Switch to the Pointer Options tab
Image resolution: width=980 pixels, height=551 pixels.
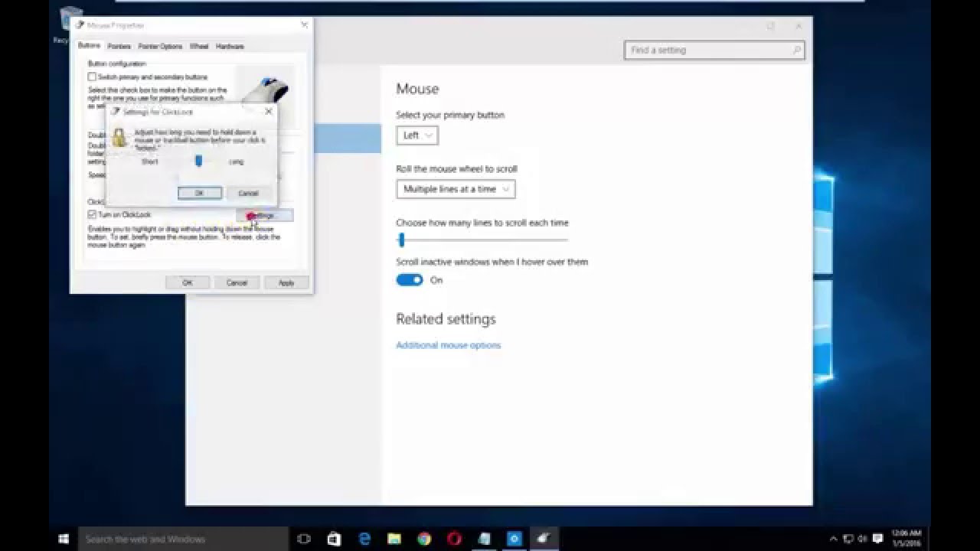click(x=160, y=47)
